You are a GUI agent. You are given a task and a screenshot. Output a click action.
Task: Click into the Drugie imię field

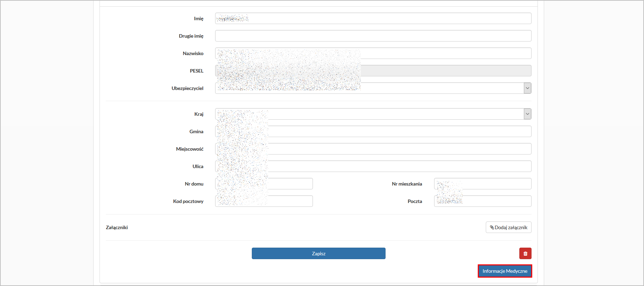pos(373,36)
